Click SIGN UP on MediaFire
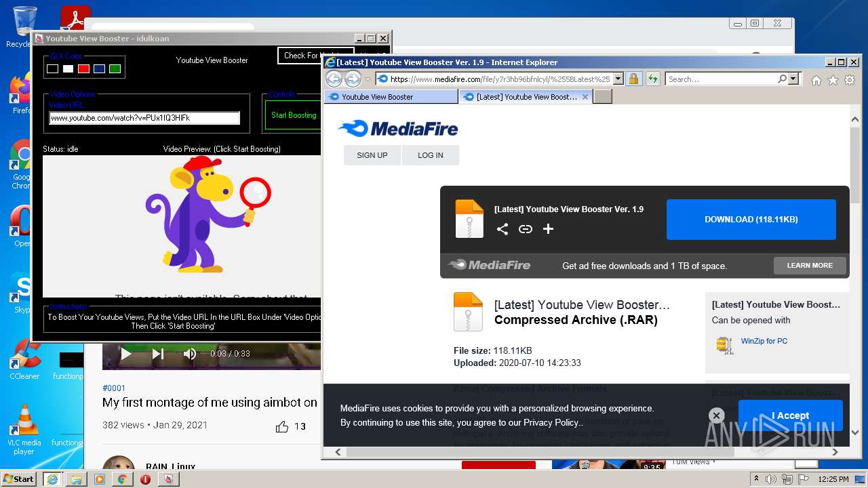Image resolution: width=868 pixels, height=488 pixels. click(372, 155)
